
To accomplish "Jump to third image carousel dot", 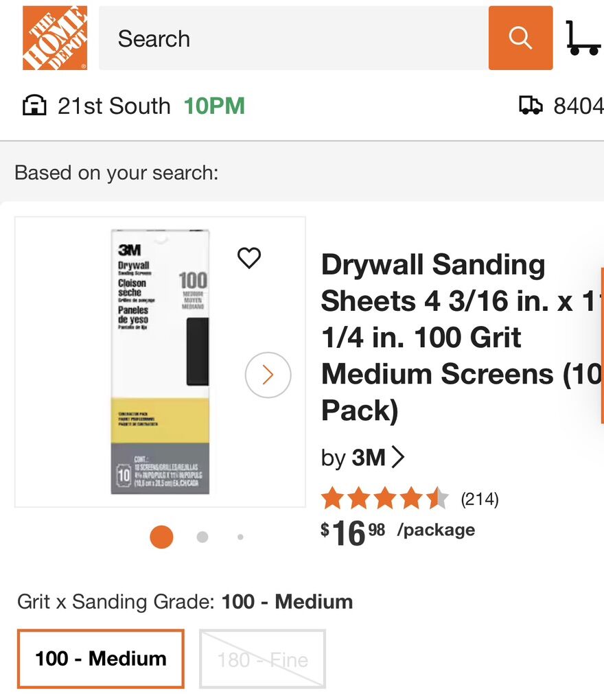I will pos(240,537).
